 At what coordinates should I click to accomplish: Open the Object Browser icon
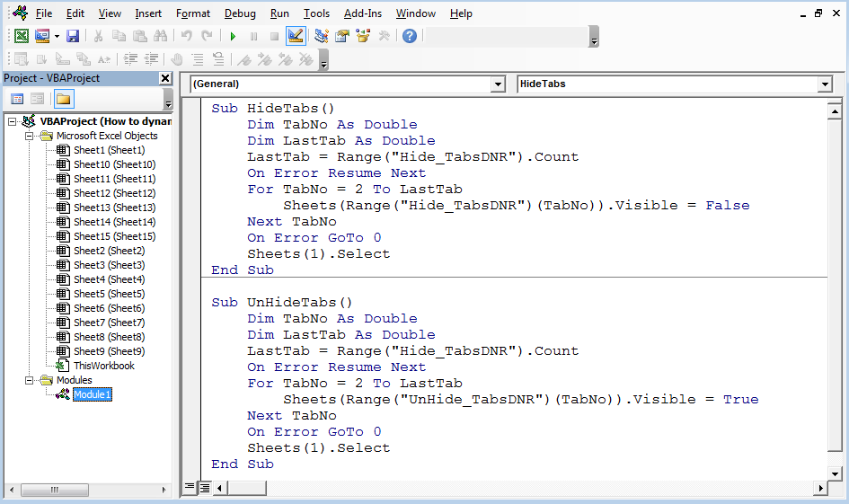(x=363, y=36)
